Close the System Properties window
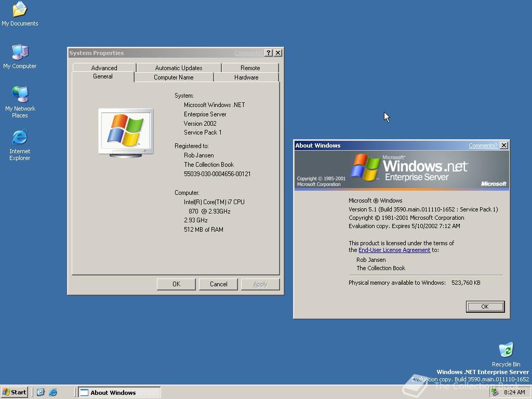The height and width of the screenshot is (399, 532). (278, 52)
